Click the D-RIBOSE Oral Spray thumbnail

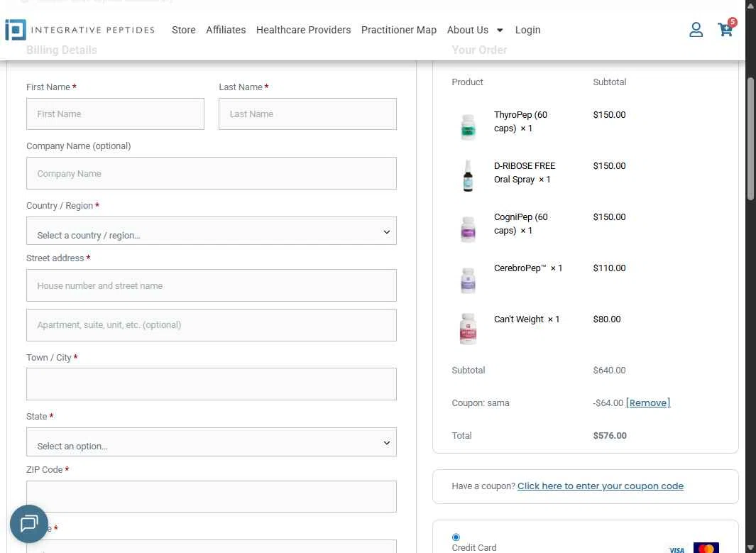coord(468,177)
